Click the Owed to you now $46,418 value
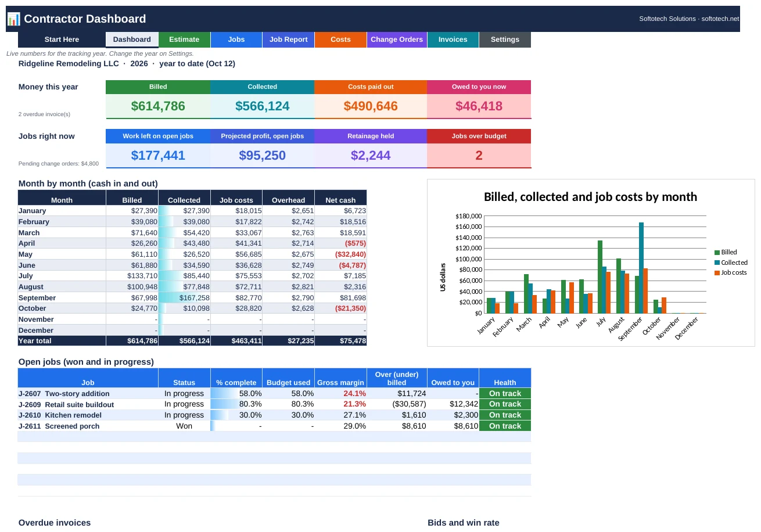761x532 pixels. tap(479, 106)
